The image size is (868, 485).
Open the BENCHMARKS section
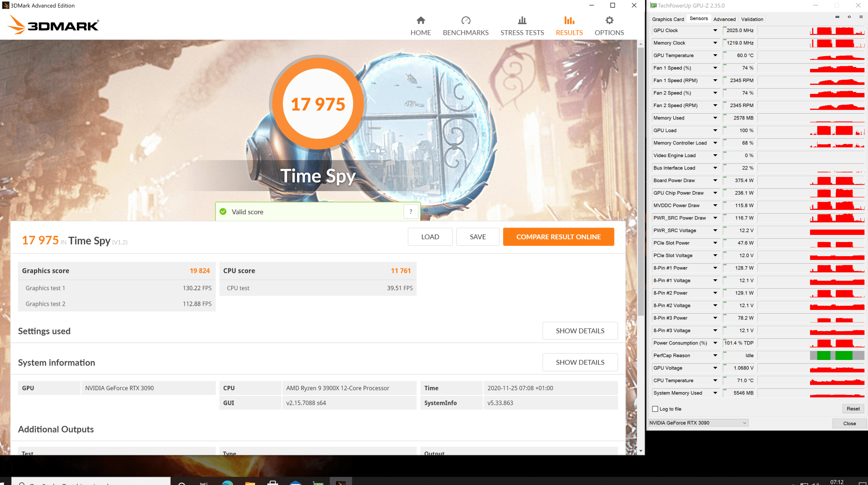point(466,26)
